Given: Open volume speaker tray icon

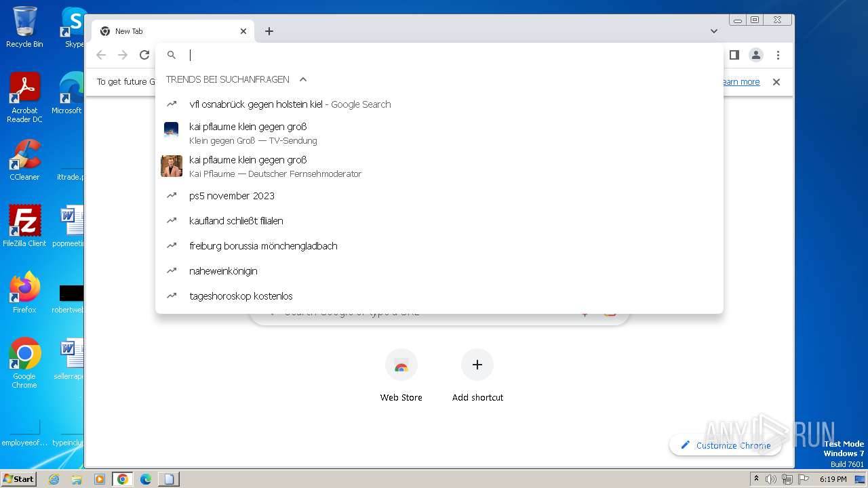Looking at the screenshot, I should tap(770, 479).
